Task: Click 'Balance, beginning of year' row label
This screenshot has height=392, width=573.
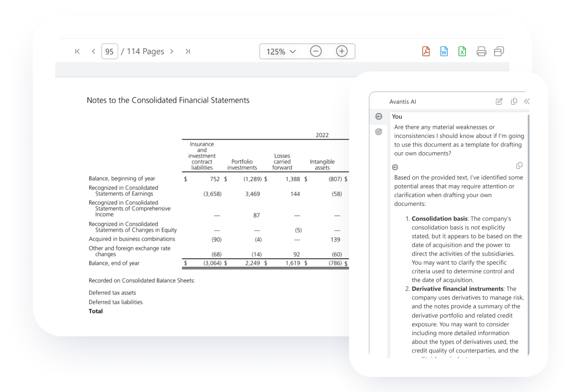Action: click(122, 179)
